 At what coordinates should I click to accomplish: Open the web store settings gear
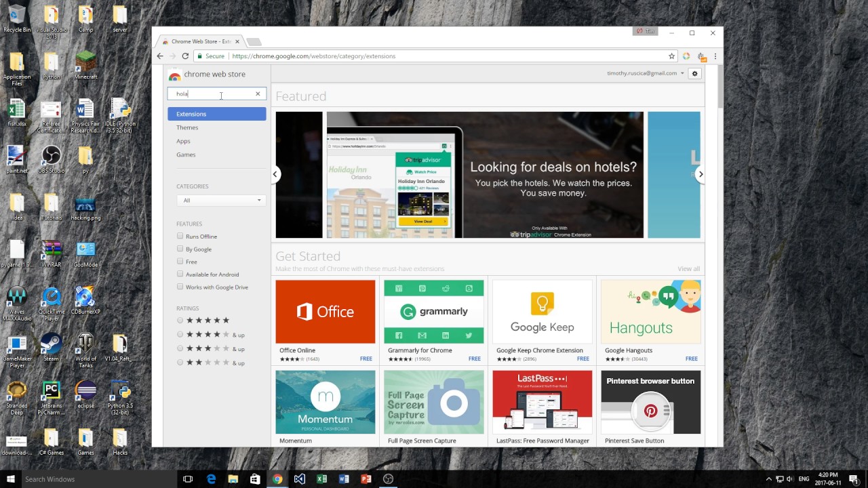pos(694,73)
